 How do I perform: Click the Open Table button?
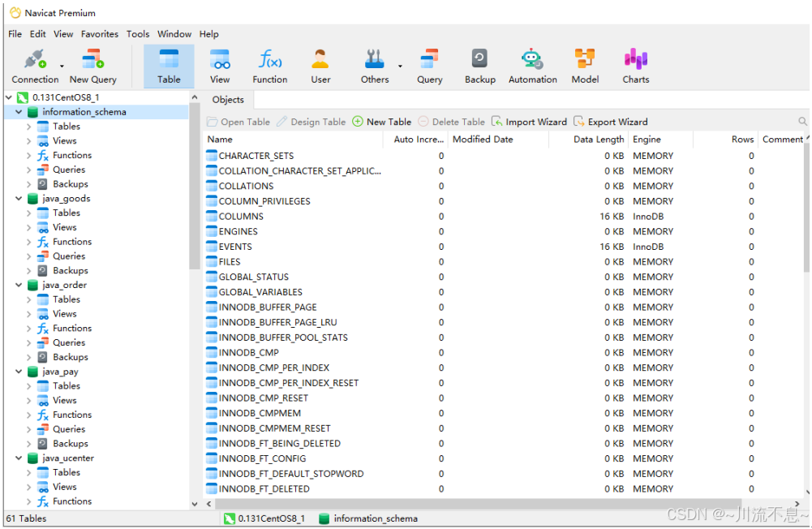(x=238, y=122)
